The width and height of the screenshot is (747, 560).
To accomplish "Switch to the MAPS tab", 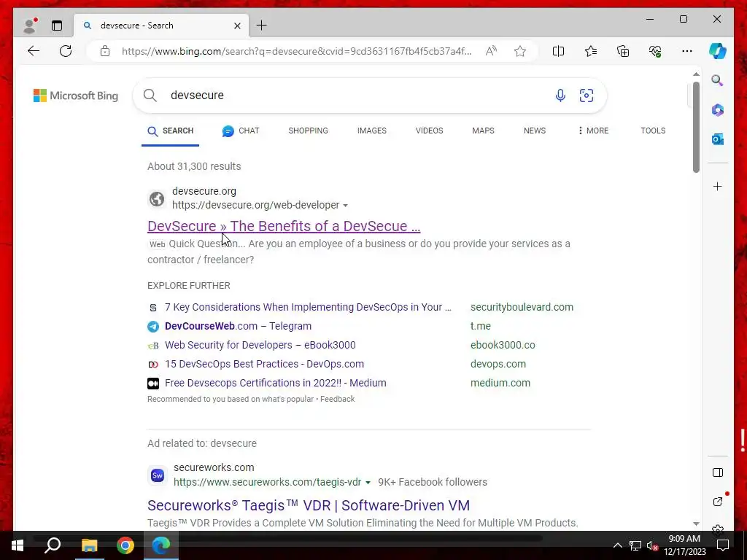I will (x=483, y=131).
